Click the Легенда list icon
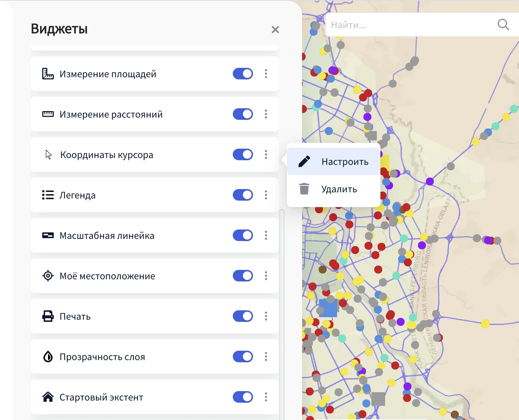Screen dimensions: 519x420 coord(48,195)
